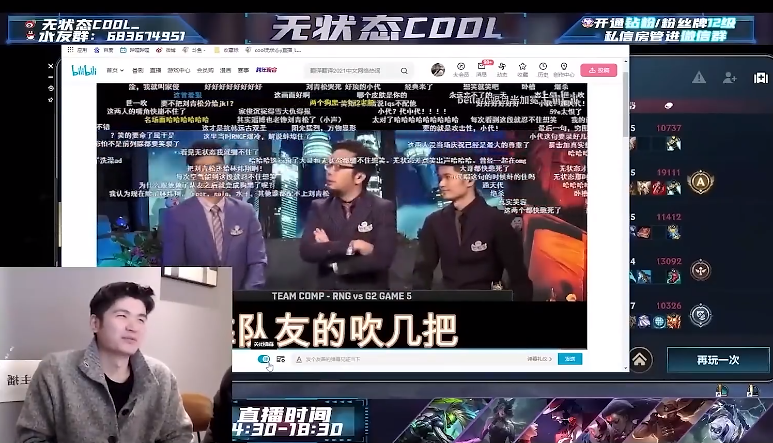The width and height of the screenshot is (773, 443).
Task: Click the gold A grade badge
Action: [701, 182]
